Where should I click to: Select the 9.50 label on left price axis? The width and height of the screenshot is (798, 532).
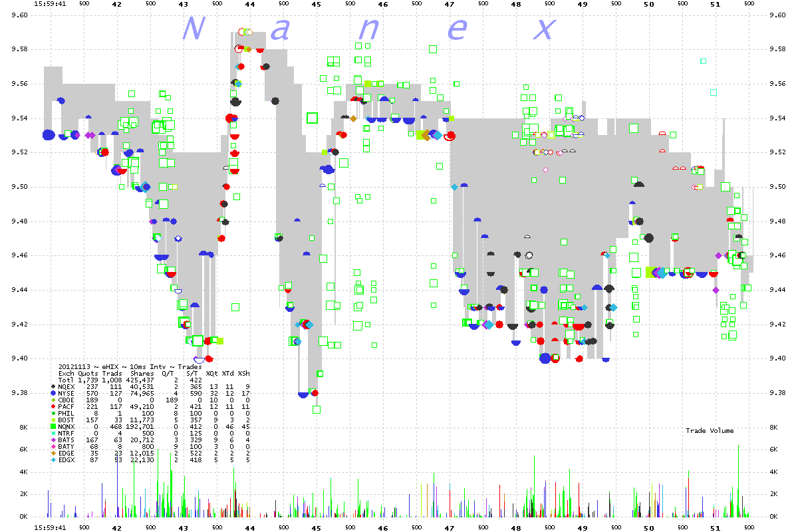click(21, 187)
